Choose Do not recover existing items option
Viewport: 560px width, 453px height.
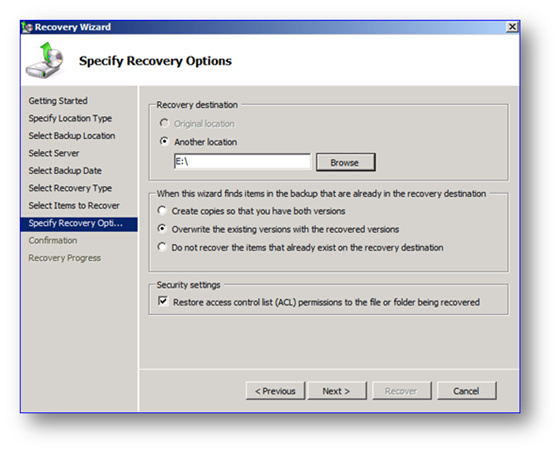click(x=162, y=247)
